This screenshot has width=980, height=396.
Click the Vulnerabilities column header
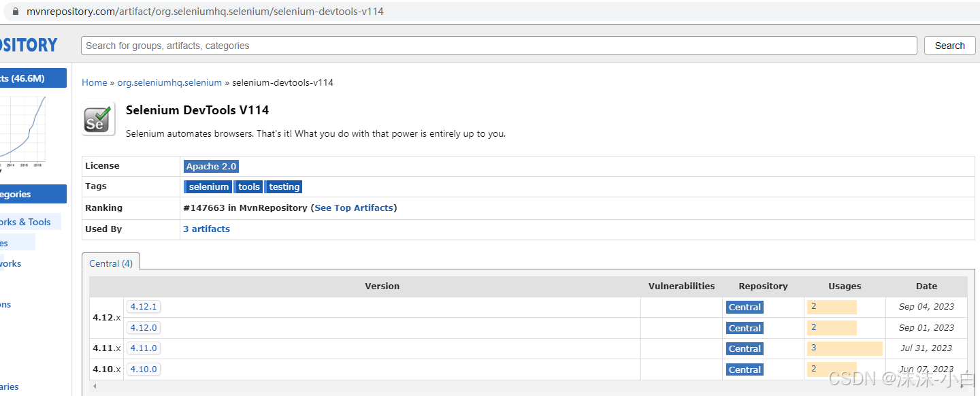(x=681, y=286)
